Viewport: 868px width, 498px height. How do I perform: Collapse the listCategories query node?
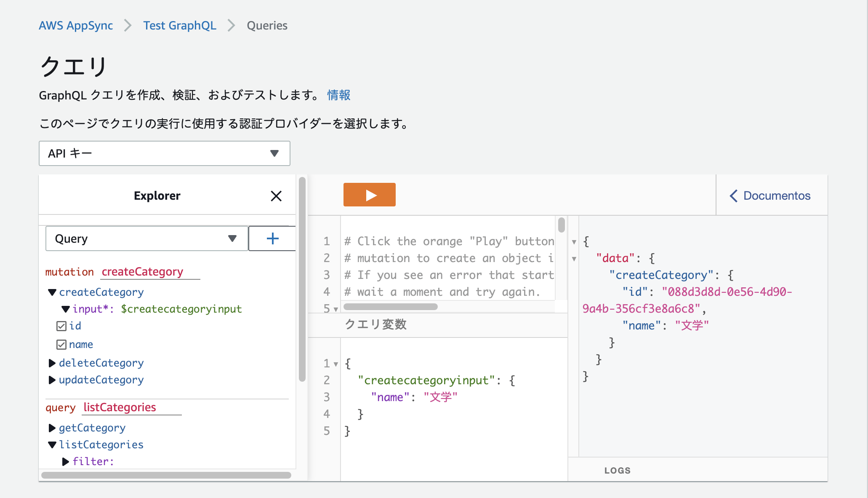(52, 445)
